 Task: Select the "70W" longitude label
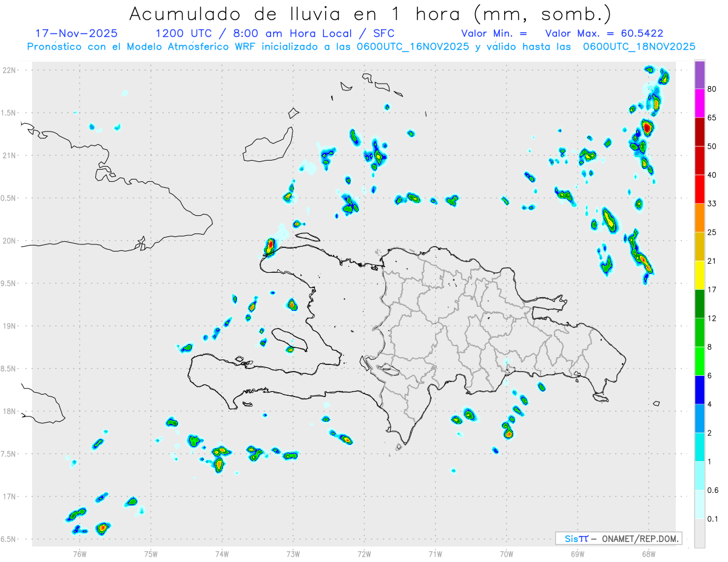click(507, 554)
